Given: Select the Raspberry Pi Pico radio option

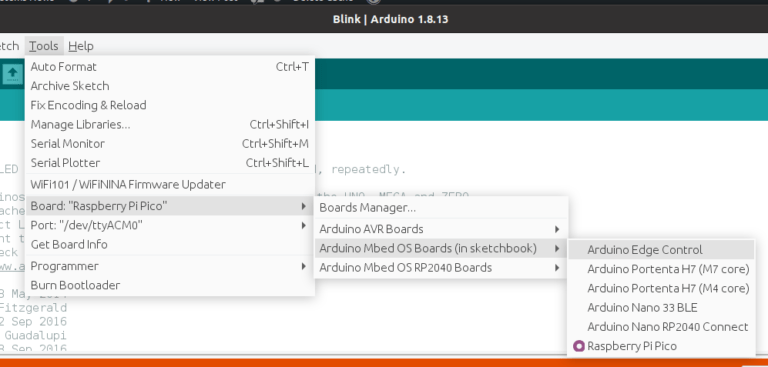Looking at the screenshot, I should (x=661, y=346).
